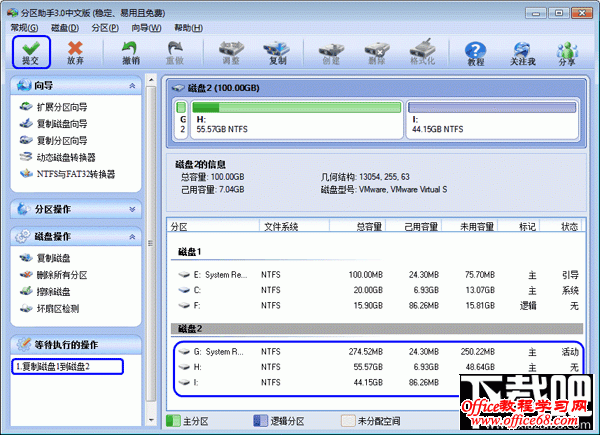Screen dimensions: 600x435
Task: Collapse the 向导 panel chevron
Action: tap(132, 86)
